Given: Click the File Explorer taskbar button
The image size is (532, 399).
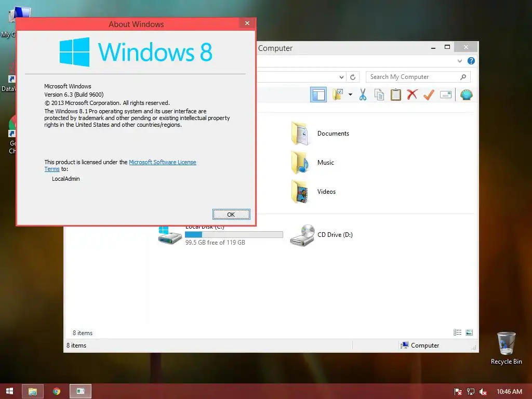Looking at the screenshot, I should [33, 391].
